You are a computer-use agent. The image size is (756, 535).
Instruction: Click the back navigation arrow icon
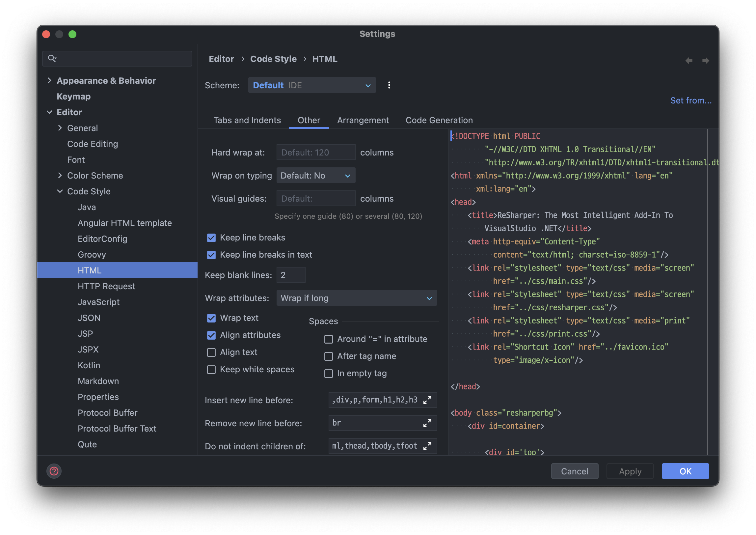[689, 61]
